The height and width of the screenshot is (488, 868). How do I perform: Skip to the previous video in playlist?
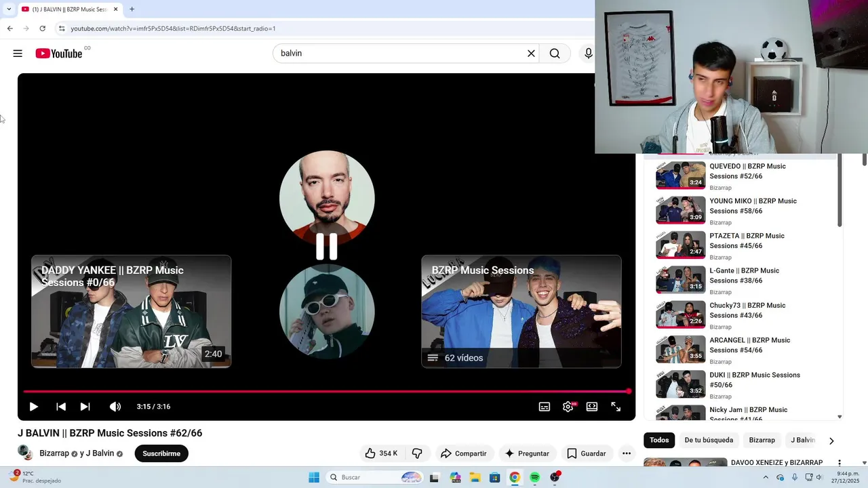(61, 407)
